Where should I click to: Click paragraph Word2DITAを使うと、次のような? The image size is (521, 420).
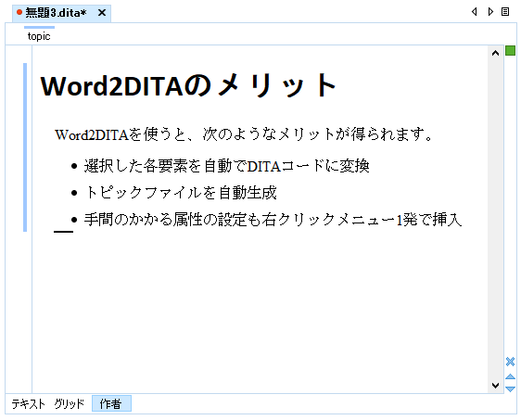(244, 134)
